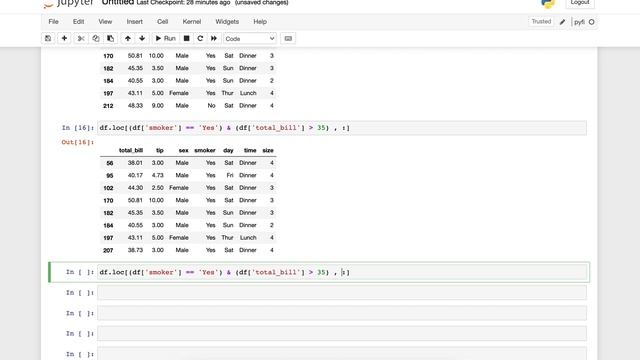Click row index 102 in Out[16] table

coord(108,188)
